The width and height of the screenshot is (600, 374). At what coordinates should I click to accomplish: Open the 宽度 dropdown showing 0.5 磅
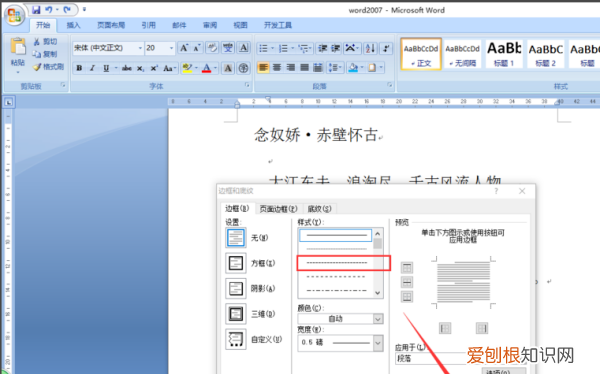click(341, 342)
